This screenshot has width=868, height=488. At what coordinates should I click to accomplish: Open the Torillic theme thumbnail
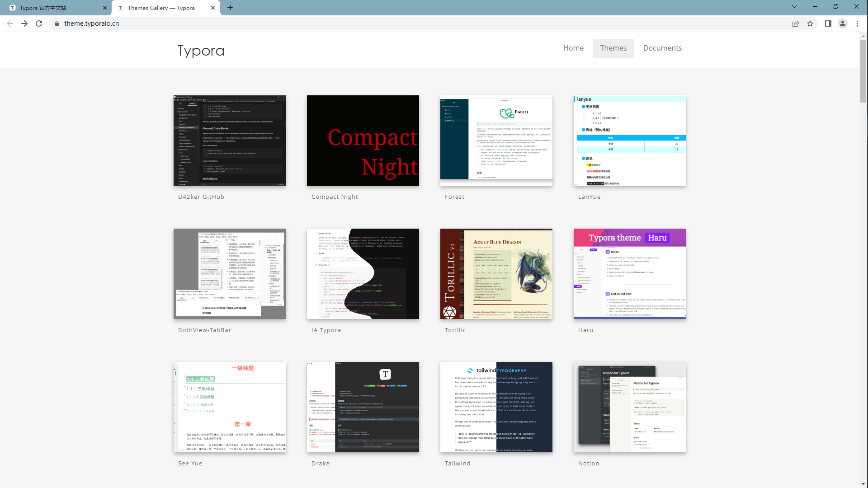pos(496,274)
